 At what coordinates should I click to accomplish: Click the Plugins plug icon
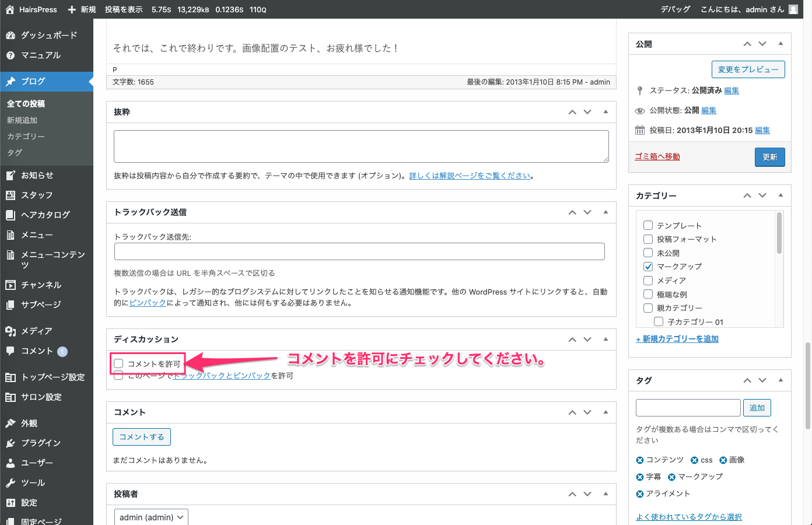click(x=10, y=443)
